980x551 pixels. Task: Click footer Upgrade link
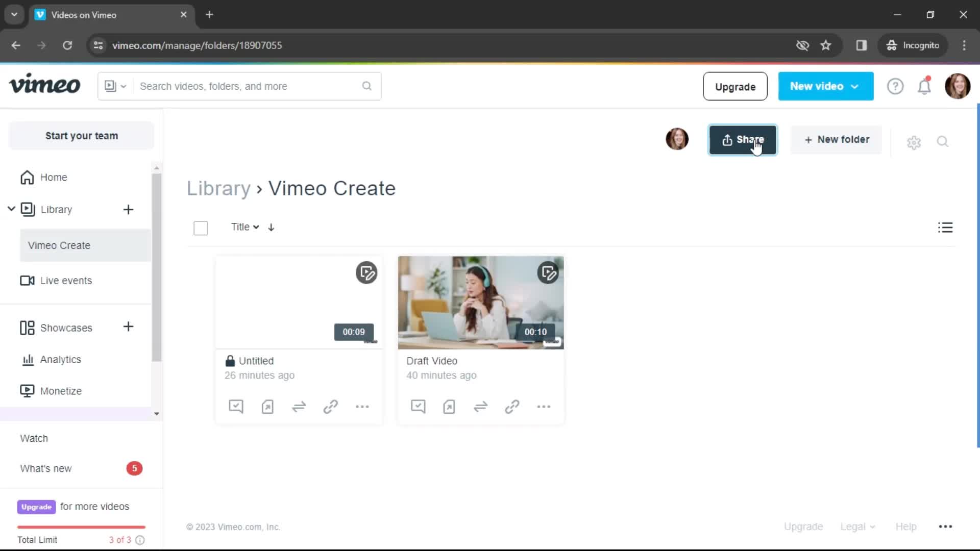point(803,527)
